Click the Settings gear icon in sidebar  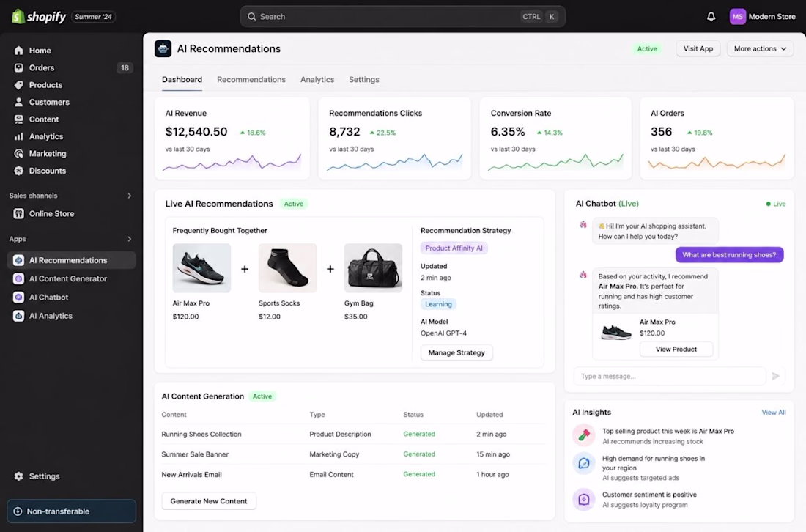pos(18,476)
